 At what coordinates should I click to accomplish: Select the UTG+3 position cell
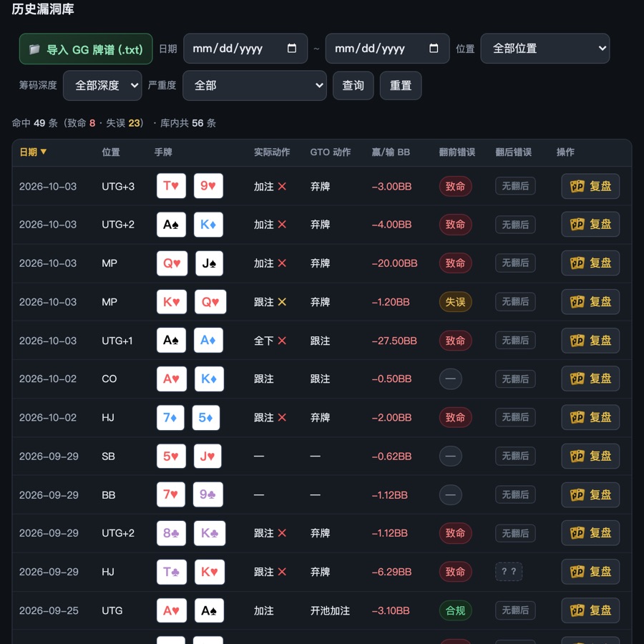point(118,186)
